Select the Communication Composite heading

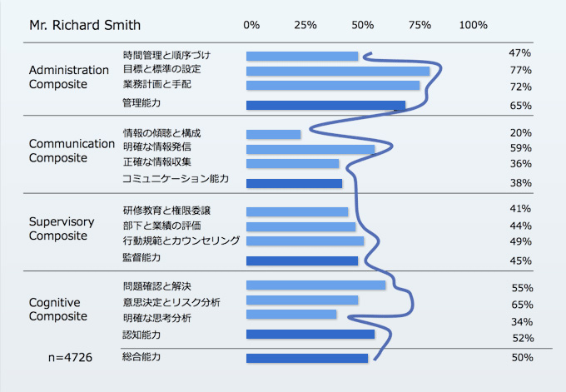click(72, 151)
